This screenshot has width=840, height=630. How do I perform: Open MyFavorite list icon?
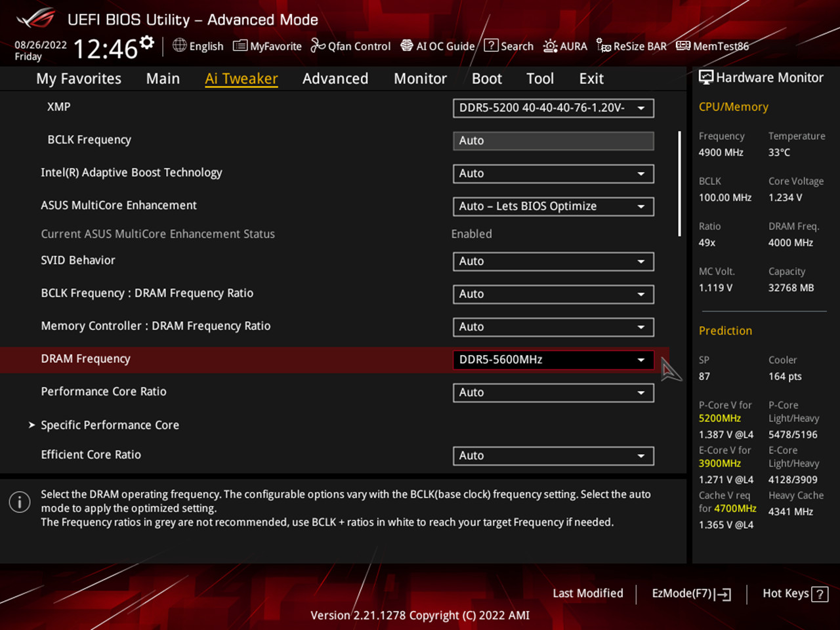click(x=240, y=46)
